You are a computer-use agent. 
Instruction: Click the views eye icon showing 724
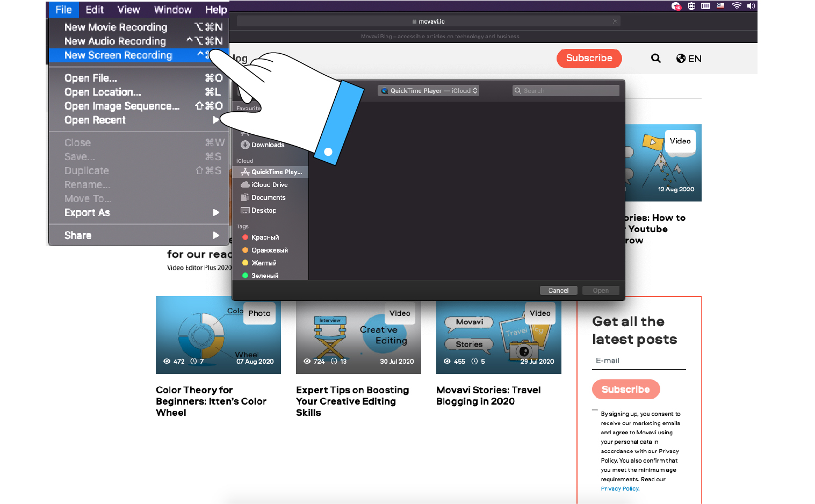[307, 362]
